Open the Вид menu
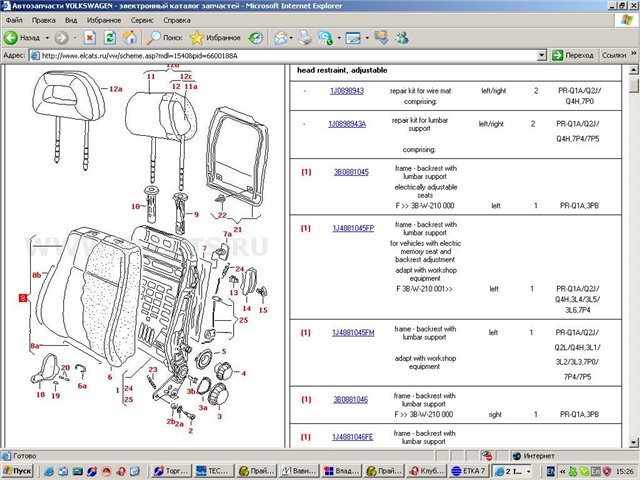Image resolution: width=640 pixels, height=480 pixels. coord(71,20)
